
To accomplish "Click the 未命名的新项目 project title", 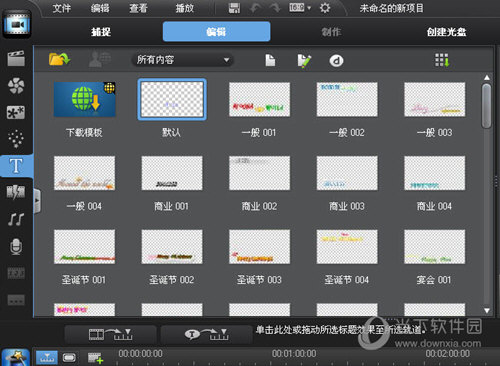I will coord(392,8).
